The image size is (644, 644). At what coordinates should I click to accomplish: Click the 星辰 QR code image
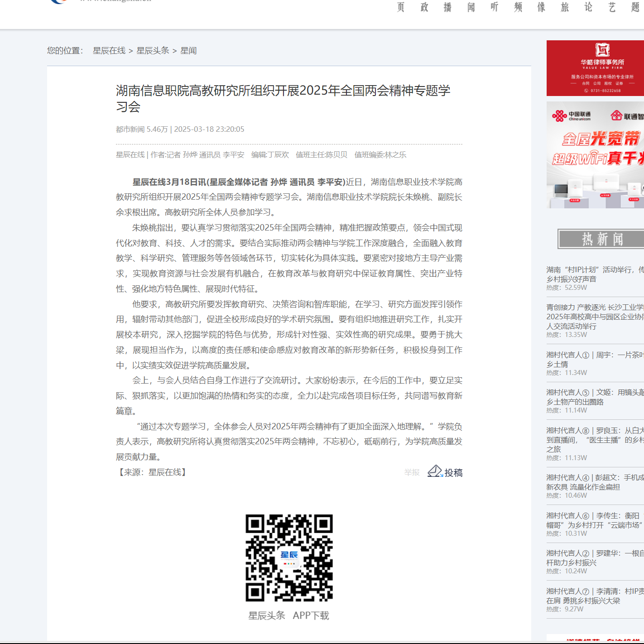pyautogui.click(x=289, y=557)
